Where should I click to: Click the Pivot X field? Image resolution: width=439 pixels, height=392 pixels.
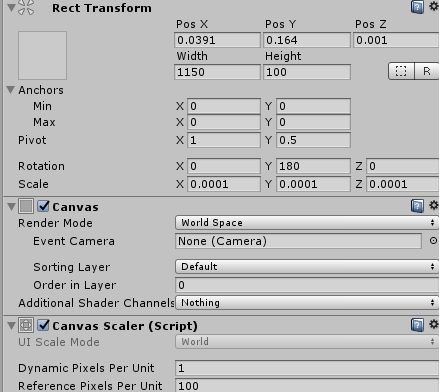pyautogui.click(x=224, y=140)
